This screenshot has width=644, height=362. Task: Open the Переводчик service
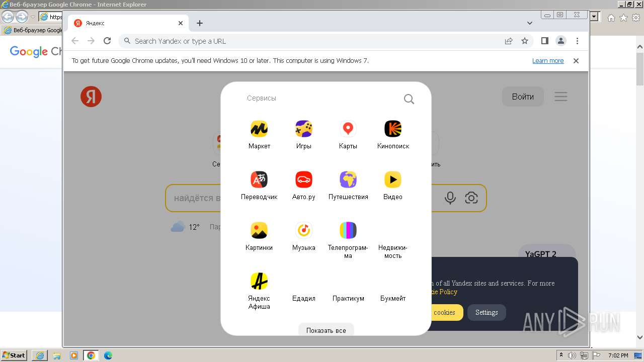pos(259,186)
